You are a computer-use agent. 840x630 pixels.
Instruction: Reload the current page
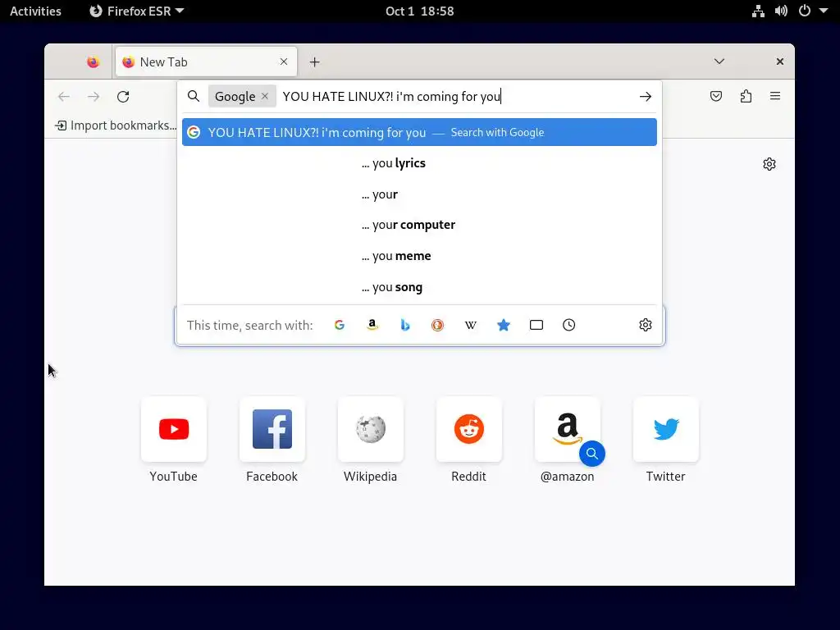(x=123, y=97)
